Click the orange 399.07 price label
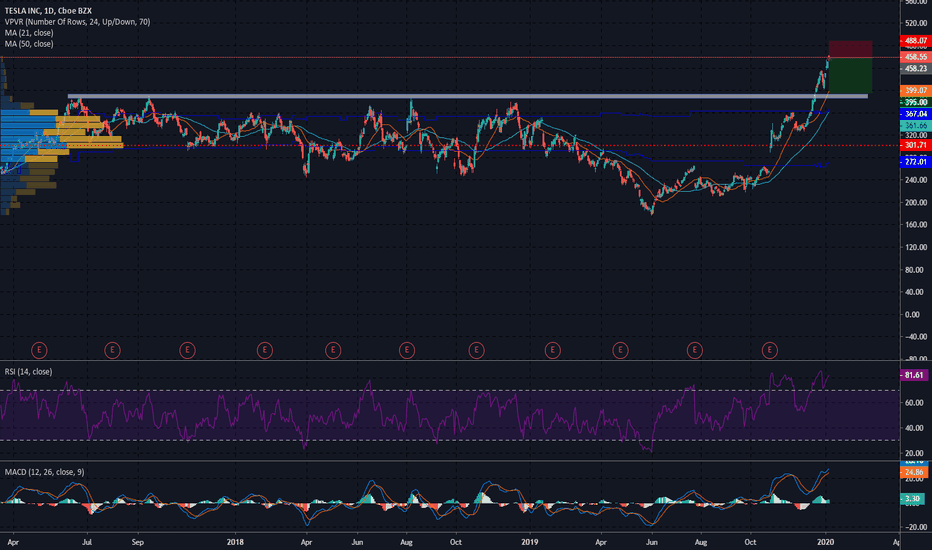This screenshot has width=932, height=550. (915, 90)
